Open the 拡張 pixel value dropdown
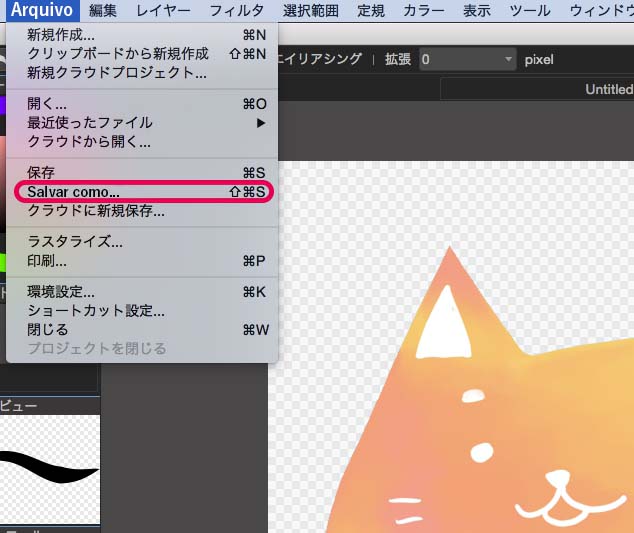The height and width of the screenshot is (533, 634). pyautogui.click(x=467, y=59)
